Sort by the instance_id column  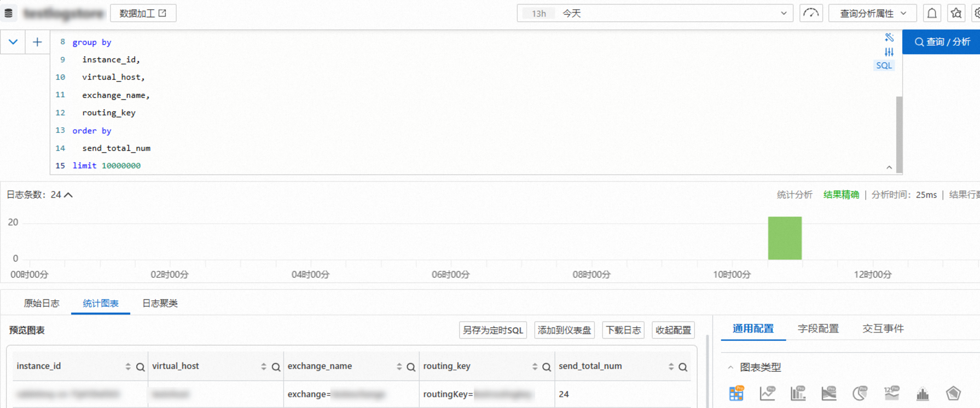tap(128, 366)
